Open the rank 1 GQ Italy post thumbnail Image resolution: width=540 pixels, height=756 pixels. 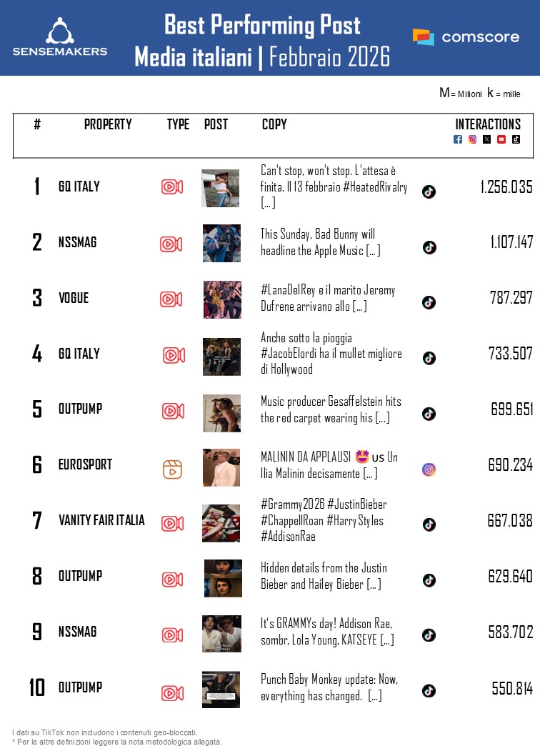pos(220,188)
